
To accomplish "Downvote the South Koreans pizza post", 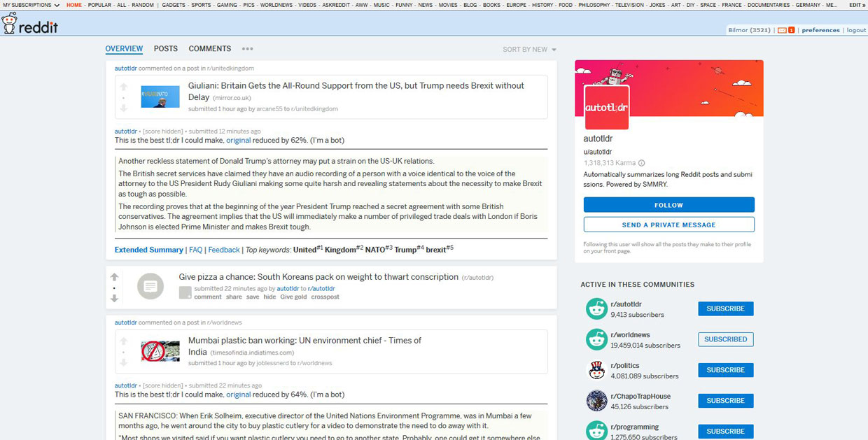I will [x=114, y=299].
